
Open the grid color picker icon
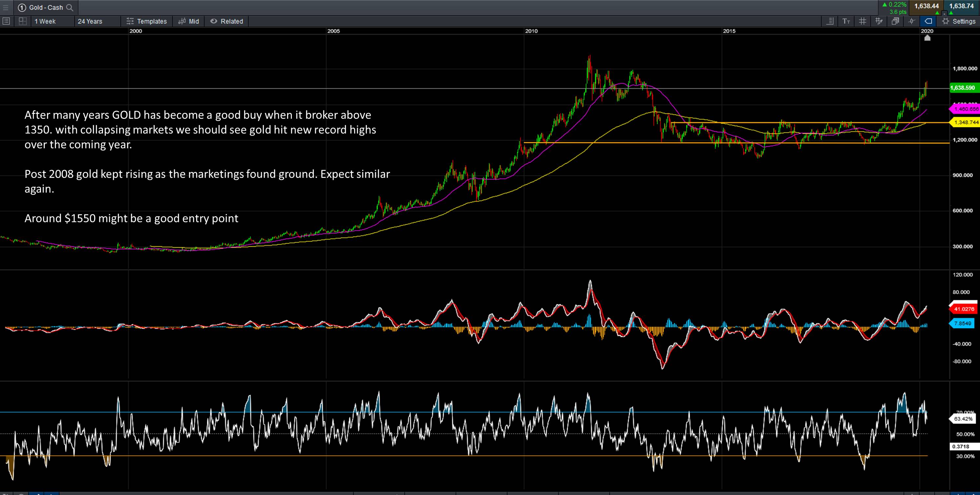pos(879,21)
